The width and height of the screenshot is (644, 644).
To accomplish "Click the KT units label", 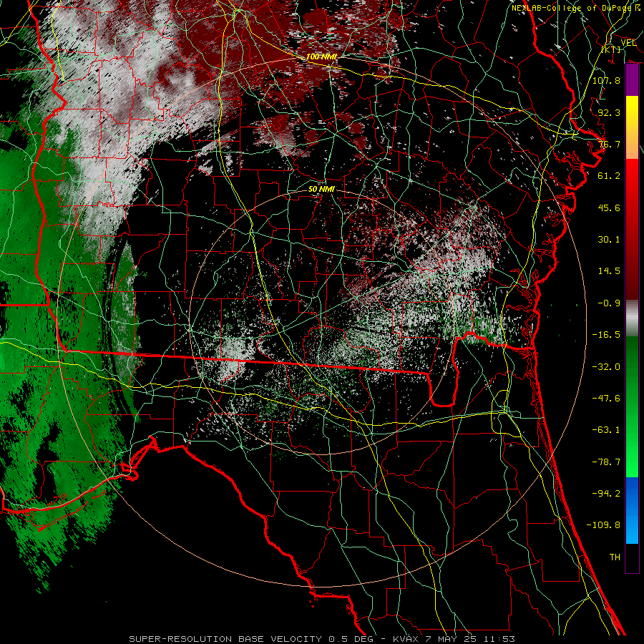I will (x=611, y=49).
